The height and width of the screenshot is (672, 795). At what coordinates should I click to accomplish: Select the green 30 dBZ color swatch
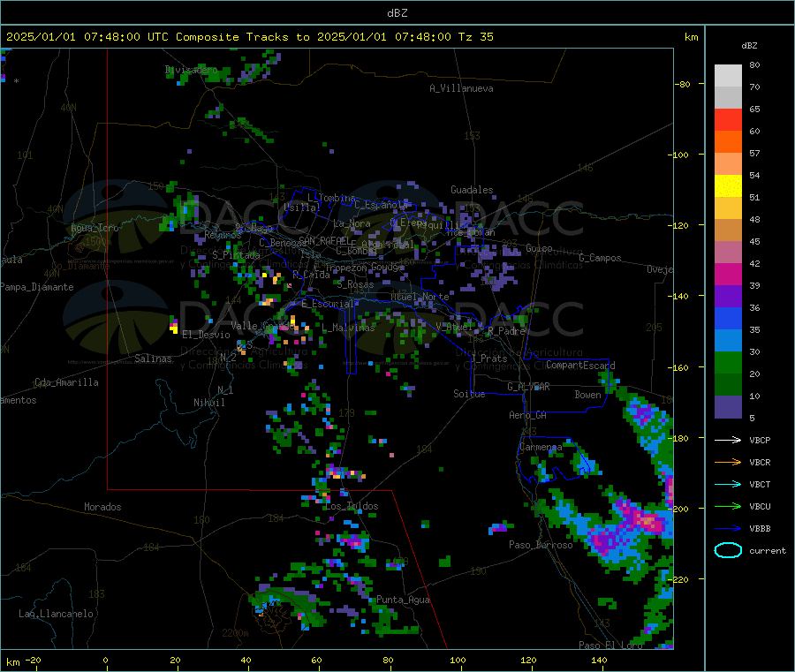click(x=728, y=362)
